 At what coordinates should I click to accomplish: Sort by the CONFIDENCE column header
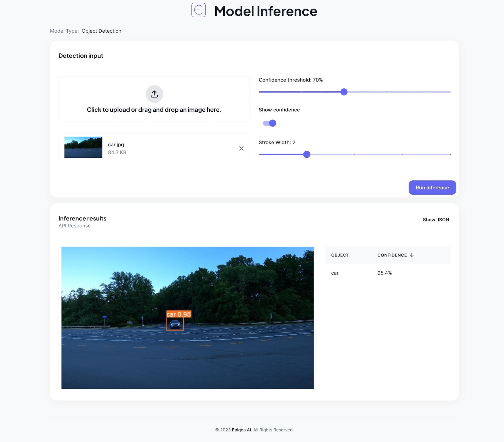[392, 255]
